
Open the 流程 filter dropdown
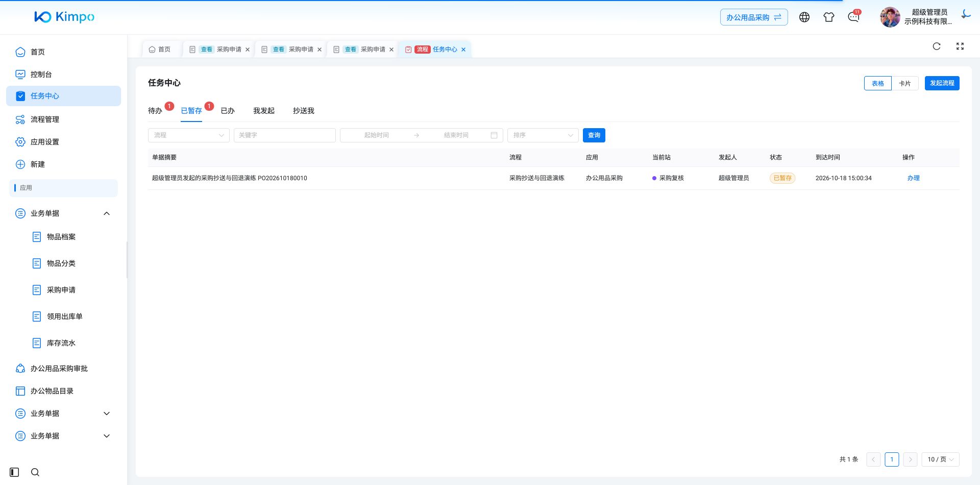pyautogui.click(x=189, y=135)
